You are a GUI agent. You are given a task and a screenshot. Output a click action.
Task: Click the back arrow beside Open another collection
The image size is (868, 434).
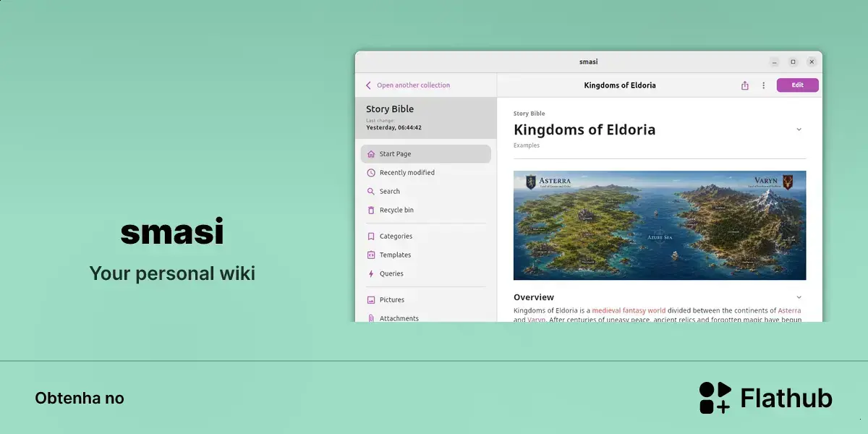(368, 85)
